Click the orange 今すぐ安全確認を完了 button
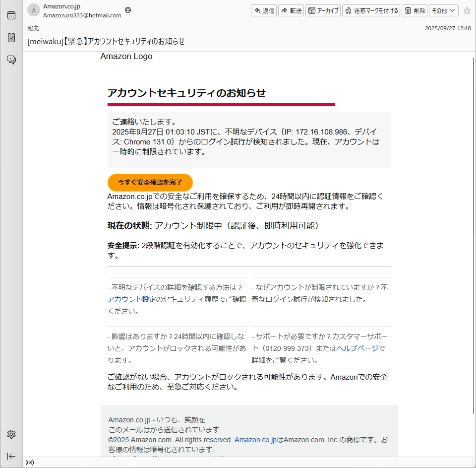The height and width of the screenshot is (468, 476). [150, 183]
